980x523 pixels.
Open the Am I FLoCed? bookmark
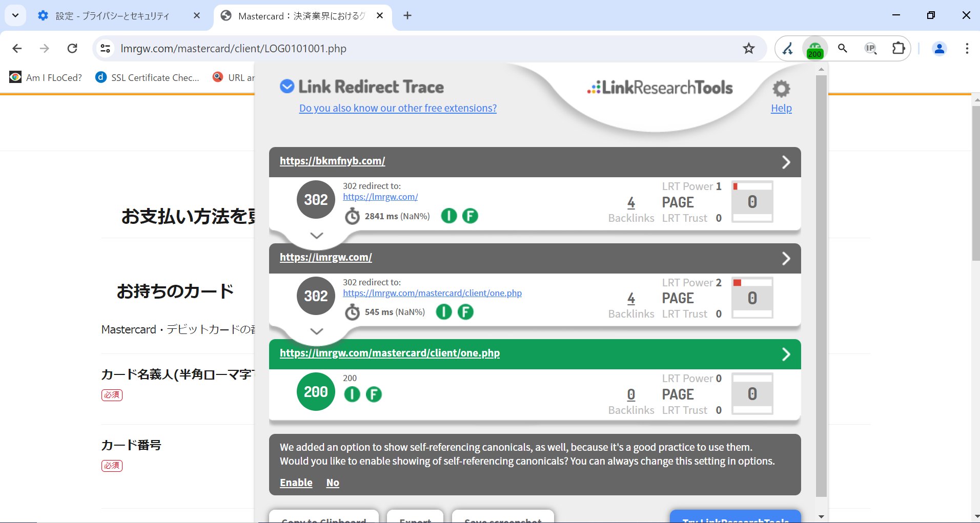tap(46, 77)
